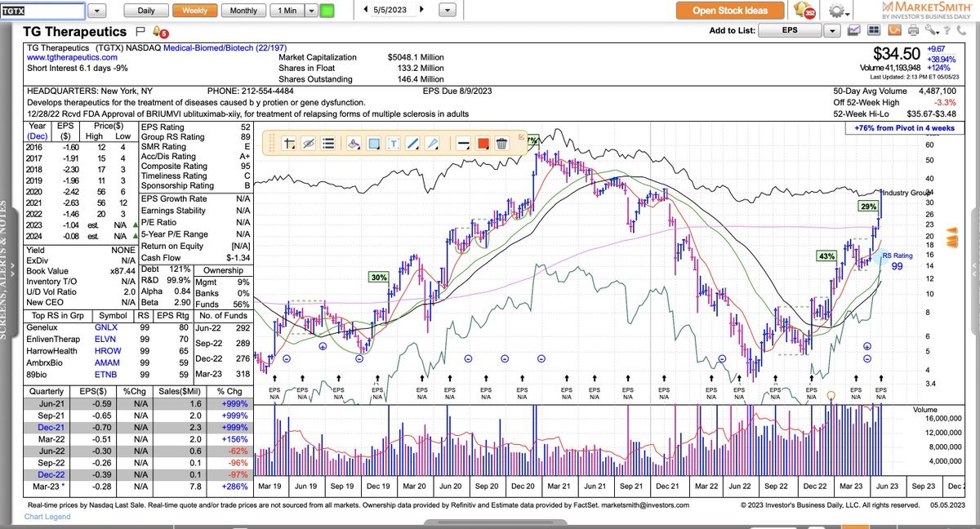The height and width of the screenshot is (529, 980).
Task: Select the text box annotation tool
Action: point(393,144)
